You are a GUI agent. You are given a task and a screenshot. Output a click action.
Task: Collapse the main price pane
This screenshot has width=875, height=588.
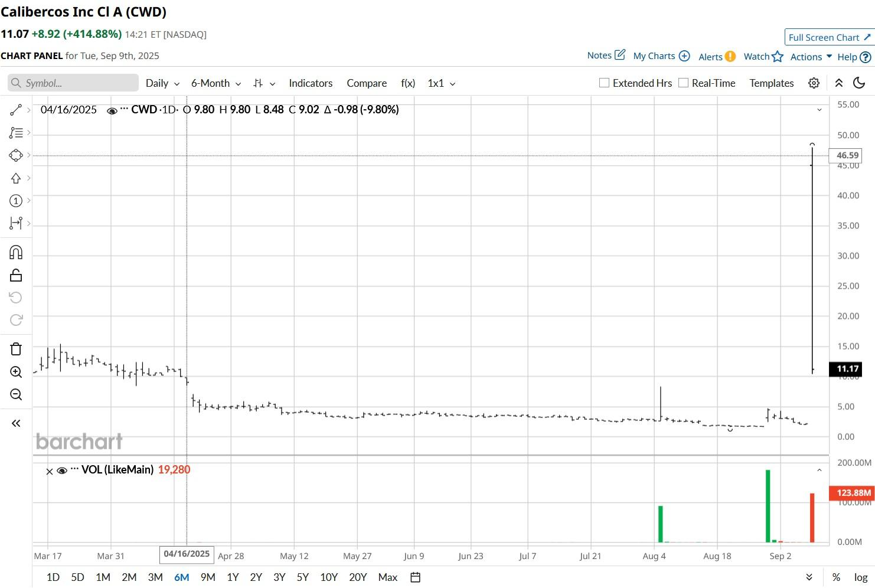click(x=819, y=110)
